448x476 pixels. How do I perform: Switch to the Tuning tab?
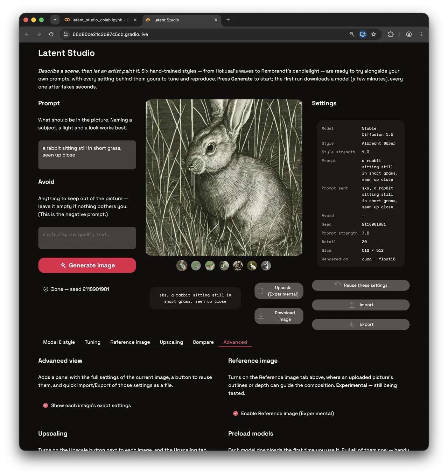pos(92,342)
